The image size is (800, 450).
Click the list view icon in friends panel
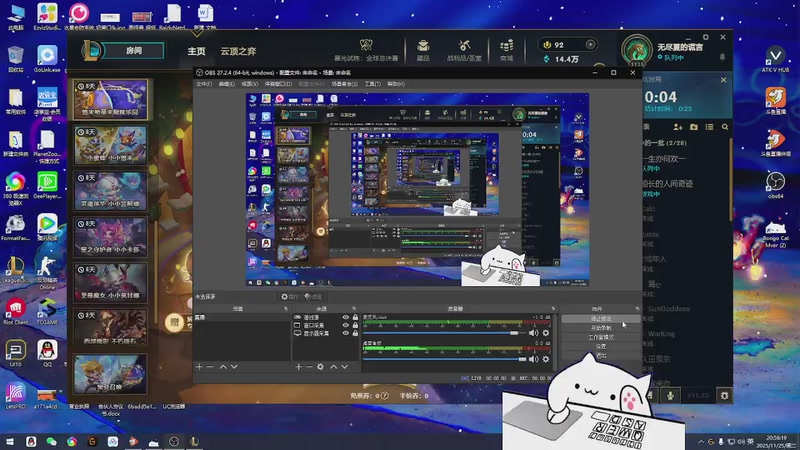coord(709,127)
